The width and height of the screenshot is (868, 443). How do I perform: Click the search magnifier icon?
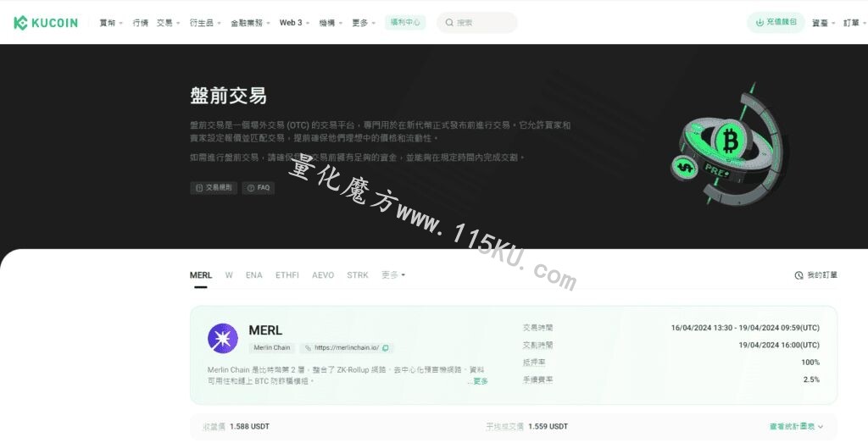449,23
